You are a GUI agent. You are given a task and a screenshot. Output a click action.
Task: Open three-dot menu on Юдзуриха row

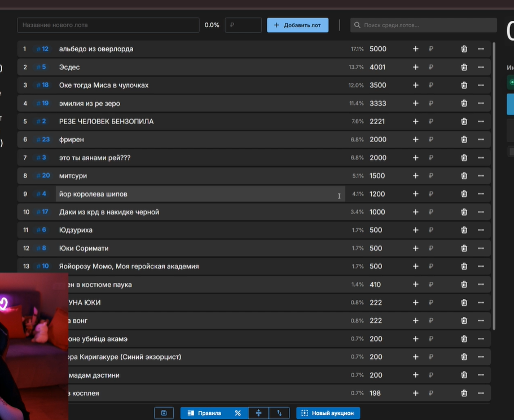point(481,230)
